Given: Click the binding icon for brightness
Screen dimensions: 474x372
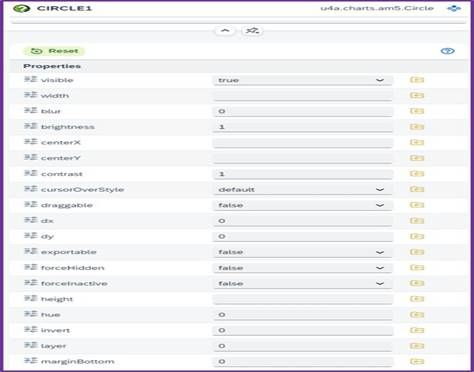Looking at the screenshot, I should click(x=417, y=127).
